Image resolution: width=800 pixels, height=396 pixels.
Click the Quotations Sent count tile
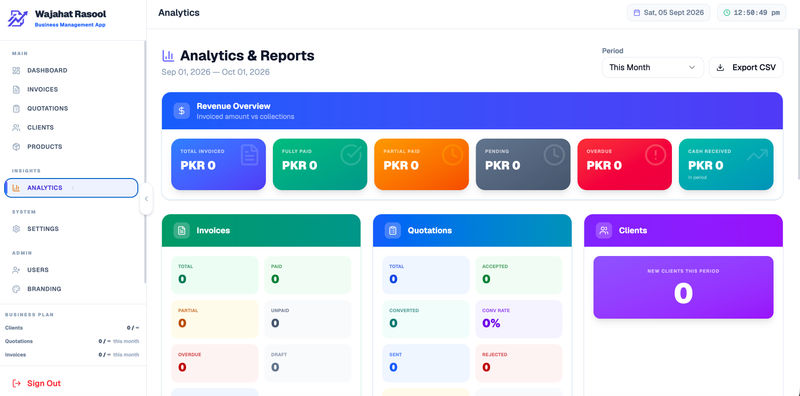pyautogui.click(x=426, y=363)
